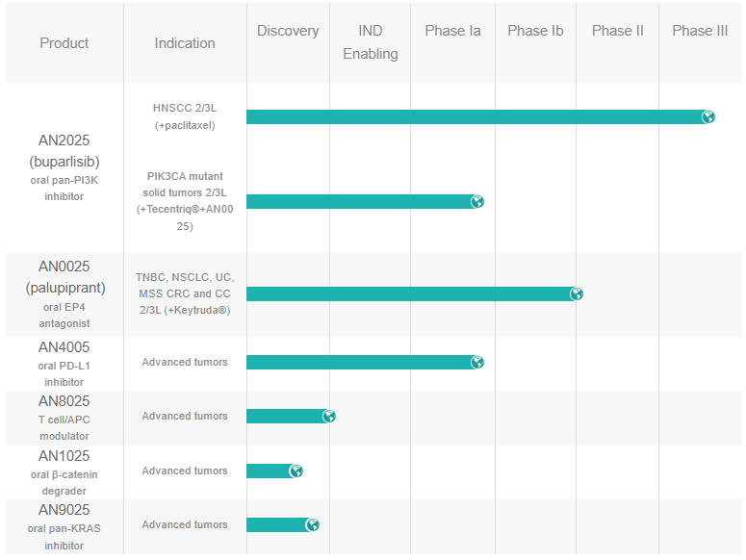This screenshot has width=746, height=560.
Task: Select the IND Enabling column header
Action: (x=371, y=42)
